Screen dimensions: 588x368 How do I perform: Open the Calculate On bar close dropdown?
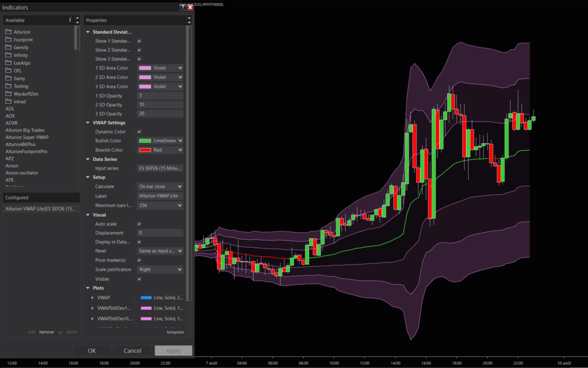point(160,187)
